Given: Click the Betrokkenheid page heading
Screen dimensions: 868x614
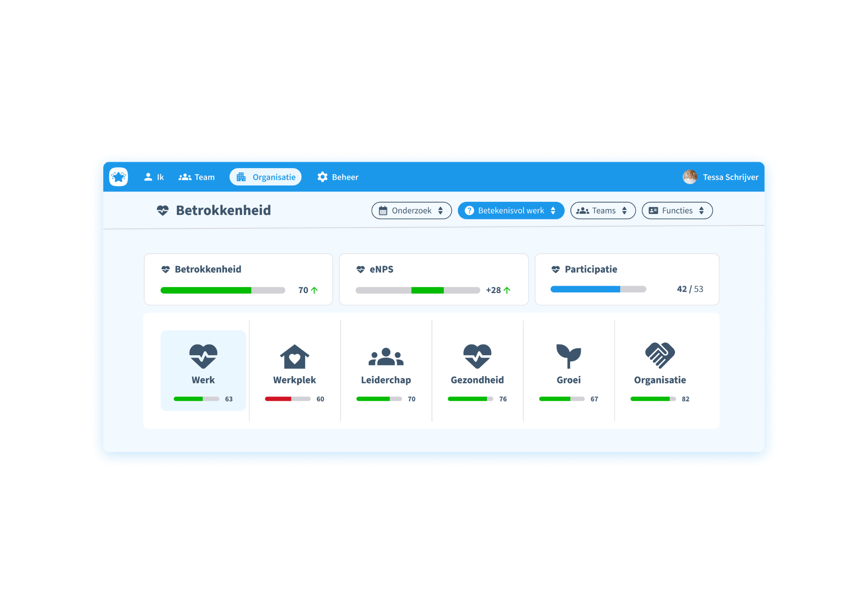Looking at the screenshot, I should 224,210.
